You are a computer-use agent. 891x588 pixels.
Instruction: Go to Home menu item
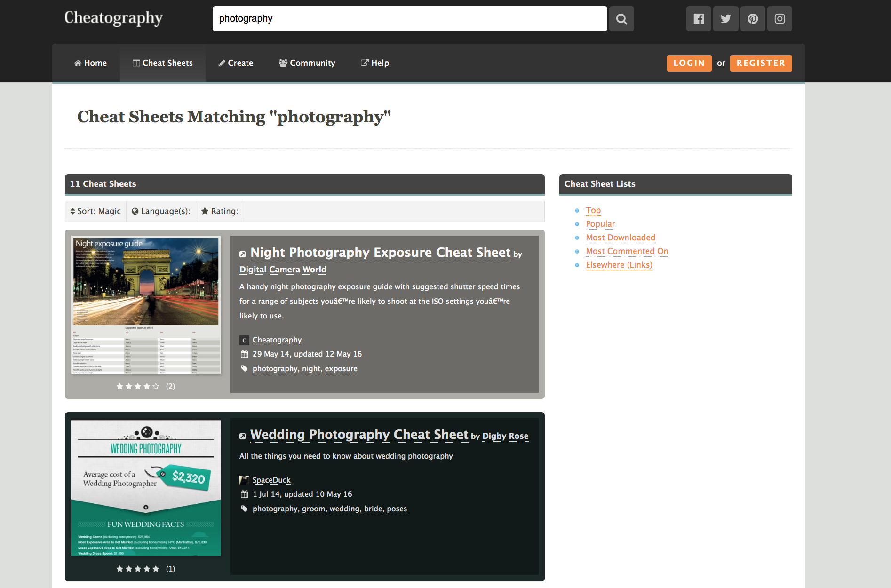[x=90, y=63]
